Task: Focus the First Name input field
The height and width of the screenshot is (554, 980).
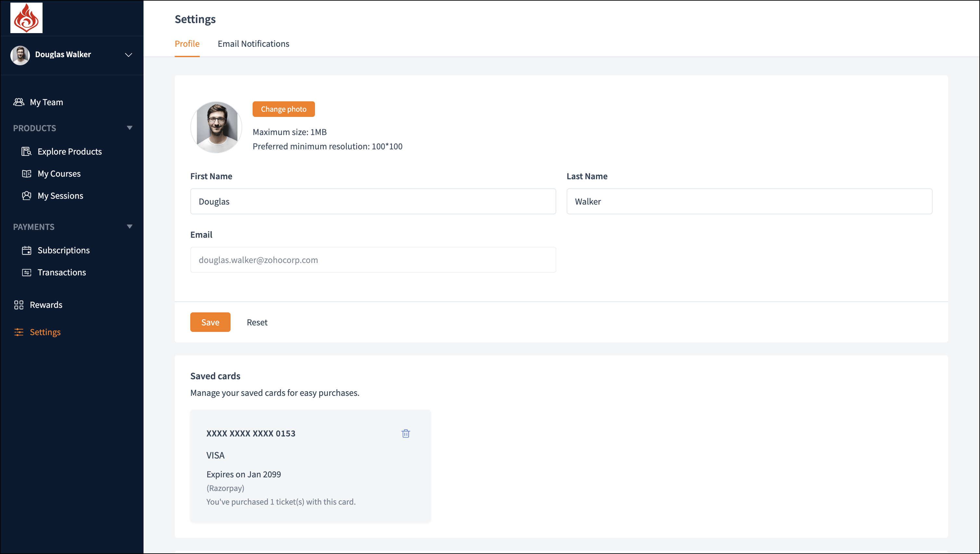Action: coord(373,201)
